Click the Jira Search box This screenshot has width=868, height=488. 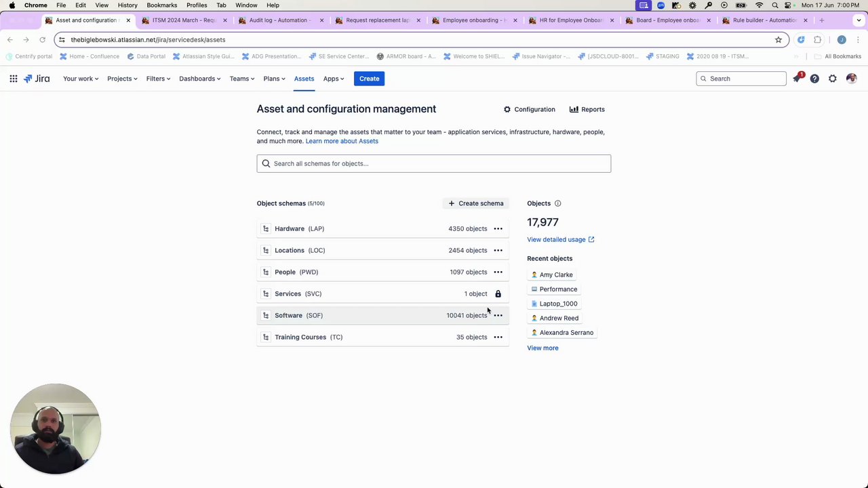point(741,79)
